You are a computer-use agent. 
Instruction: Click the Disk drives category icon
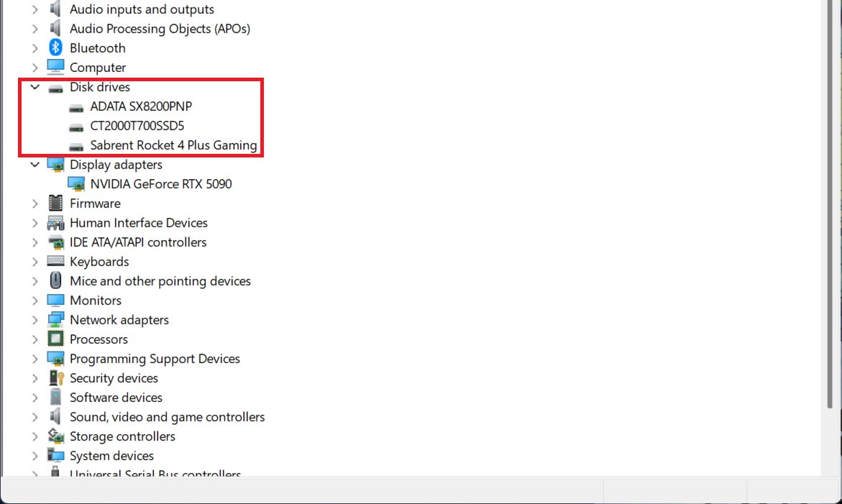point(55,88)
